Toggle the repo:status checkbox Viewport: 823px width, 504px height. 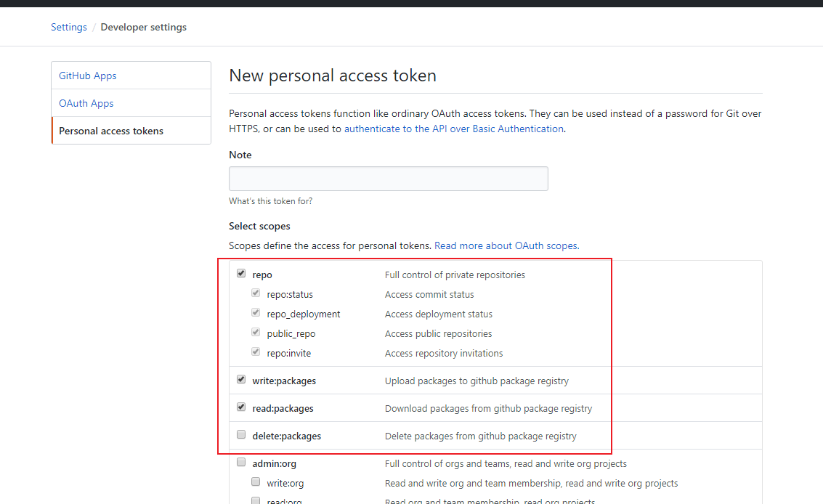point(256,293)
